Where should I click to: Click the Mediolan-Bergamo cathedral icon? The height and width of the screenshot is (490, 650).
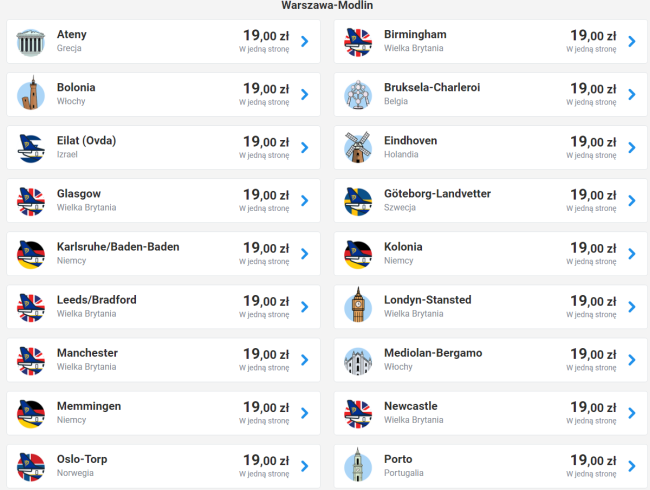click(x=358, y=360)
